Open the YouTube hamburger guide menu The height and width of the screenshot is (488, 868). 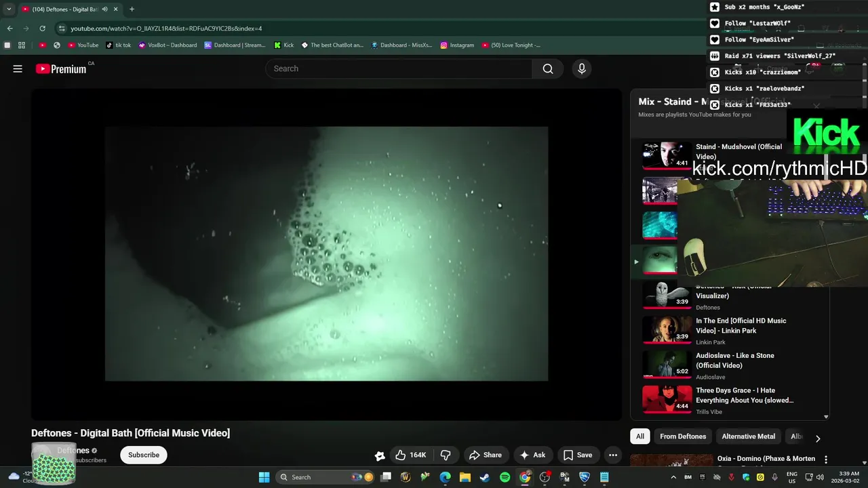point(18,68)
